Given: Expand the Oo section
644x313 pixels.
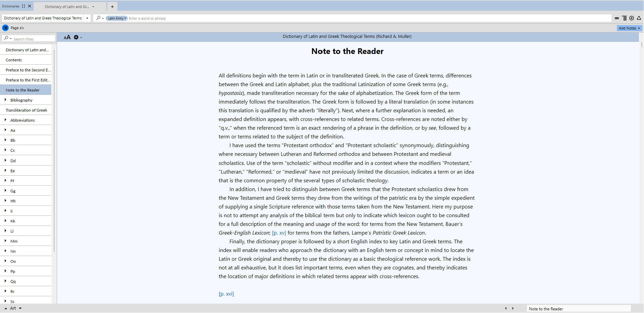Looking at the screenshot, I should click(5, 261).
